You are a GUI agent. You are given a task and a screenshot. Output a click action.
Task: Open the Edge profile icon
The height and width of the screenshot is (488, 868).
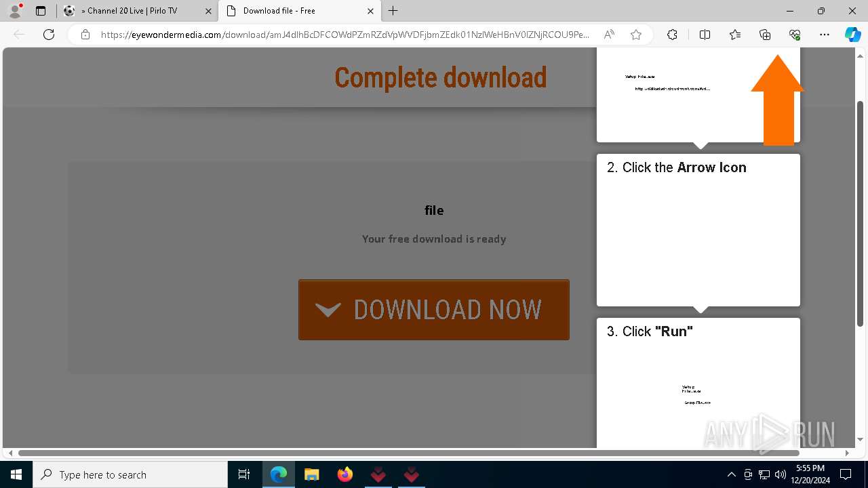[14, 11]
